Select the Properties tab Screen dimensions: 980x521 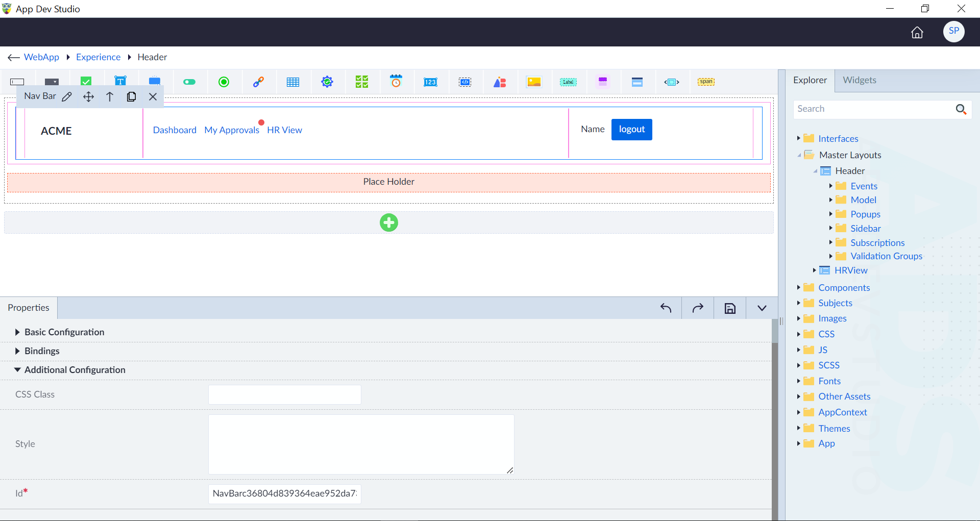29,308
